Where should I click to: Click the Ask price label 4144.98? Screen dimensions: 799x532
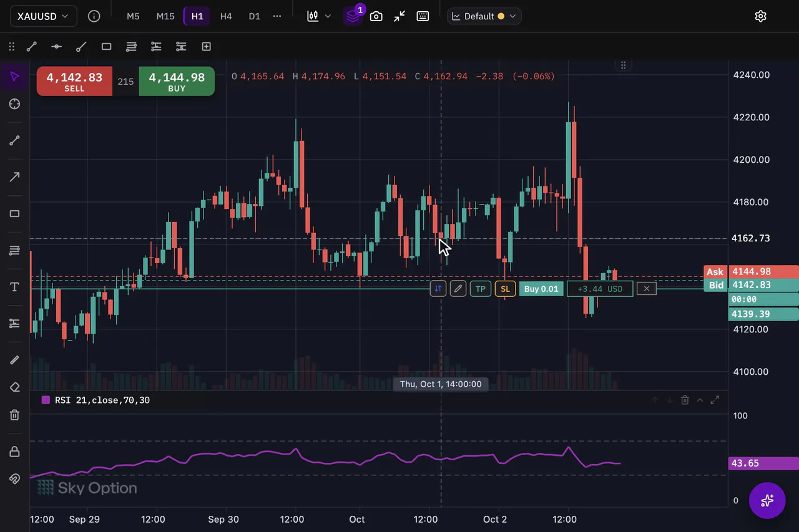point(752,271)
